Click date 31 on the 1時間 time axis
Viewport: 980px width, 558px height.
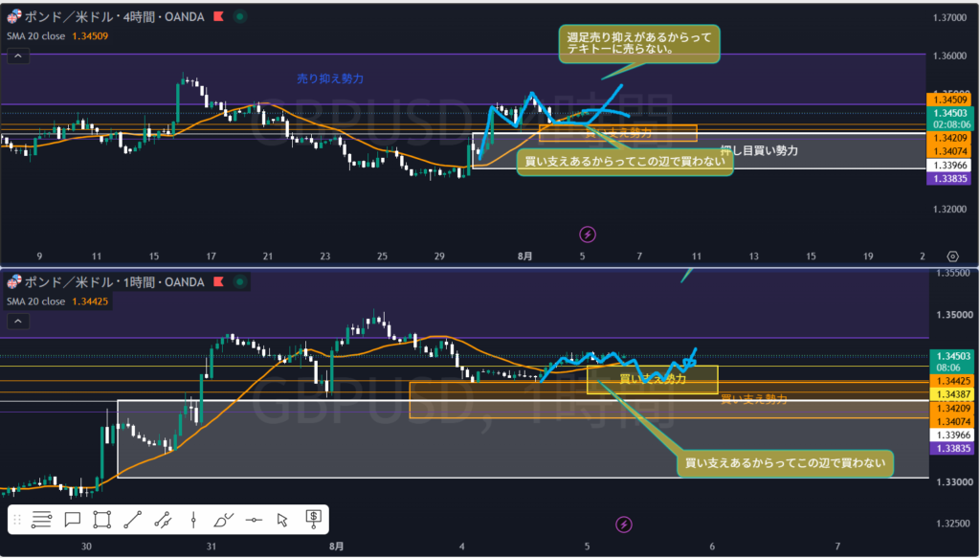click(x=212, y=547)
